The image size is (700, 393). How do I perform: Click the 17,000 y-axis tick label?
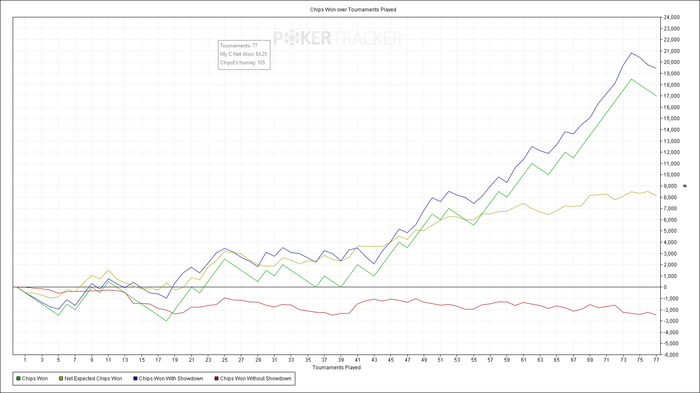click(x=672, y=96)
